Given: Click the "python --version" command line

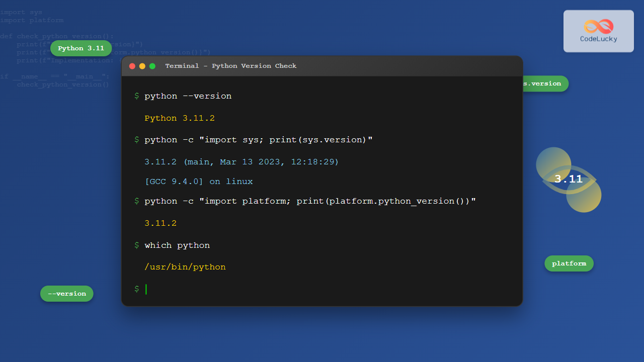Looking at the screenshot, I should click(x=188, y=96).
